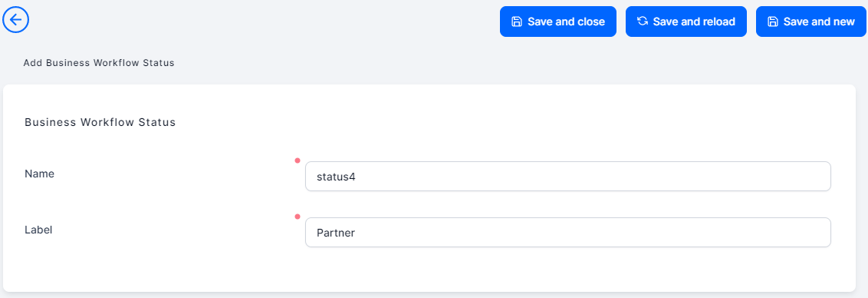
Task: Click empty area of white form card
Action: point(155,267)
